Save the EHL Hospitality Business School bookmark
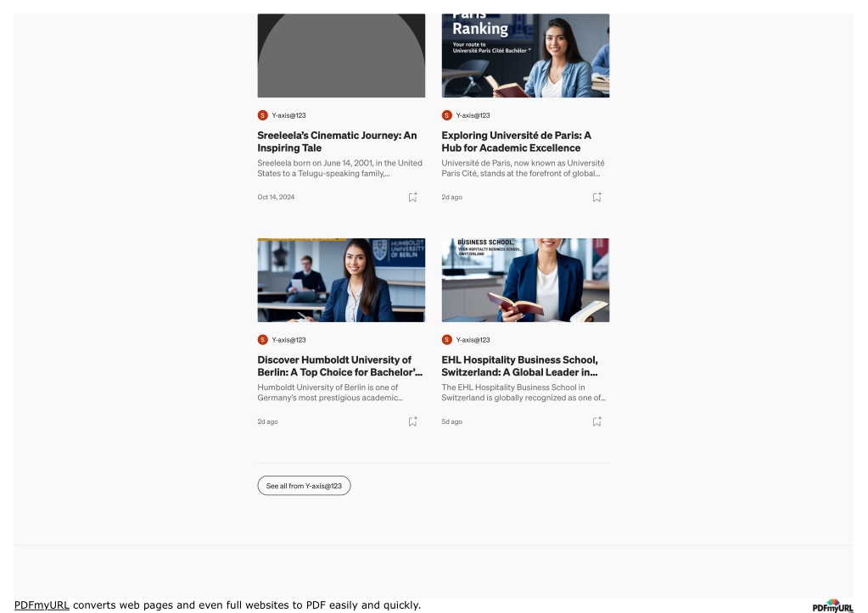Screen dimensions: 868x613 [x=596, y=421]
